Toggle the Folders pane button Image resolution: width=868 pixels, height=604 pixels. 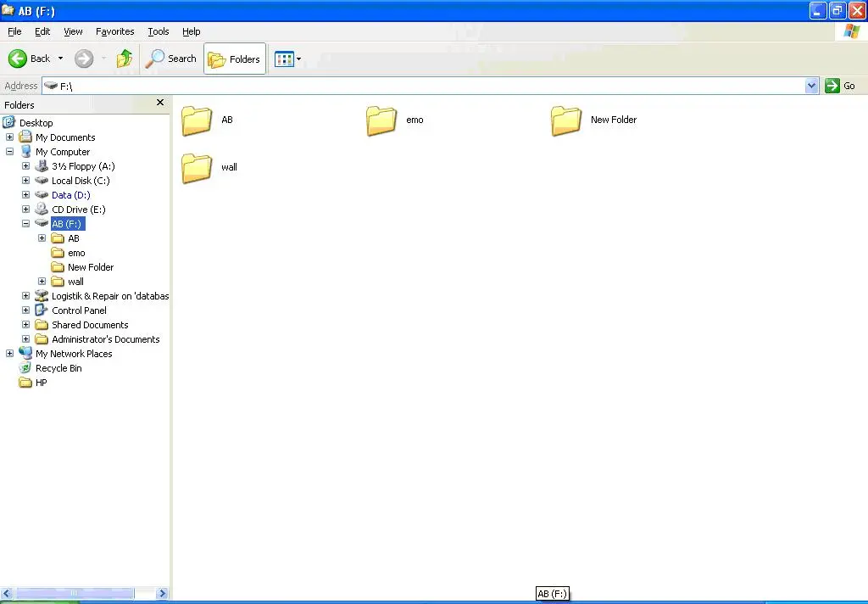pyautogui.click(x=235, y=59)
